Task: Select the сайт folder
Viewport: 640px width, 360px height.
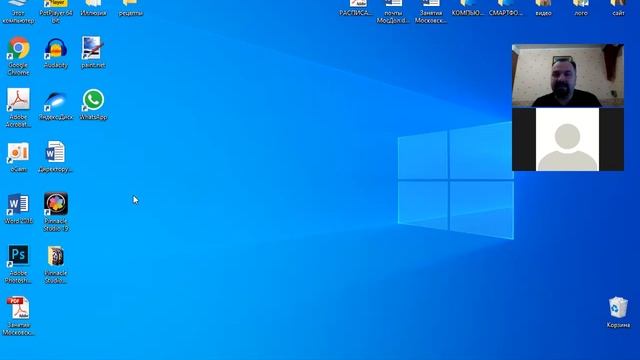Action: coord(618,8)
